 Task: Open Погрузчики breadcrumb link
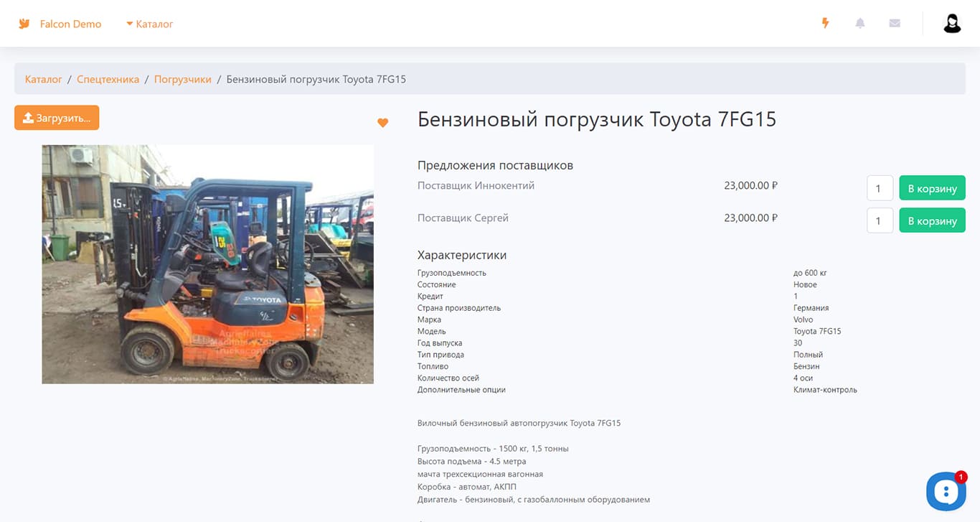click(x=183, y=79)
